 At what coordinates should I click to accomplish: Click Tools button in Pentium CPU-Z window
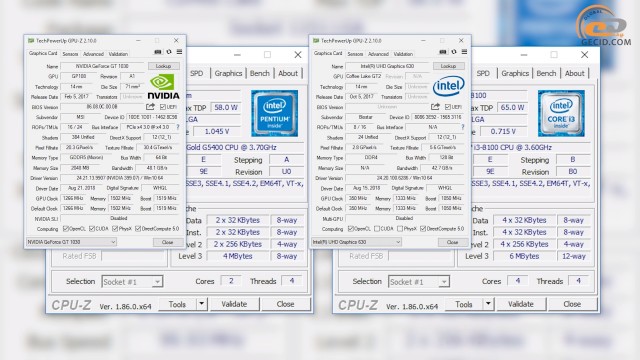pos(178,304)
